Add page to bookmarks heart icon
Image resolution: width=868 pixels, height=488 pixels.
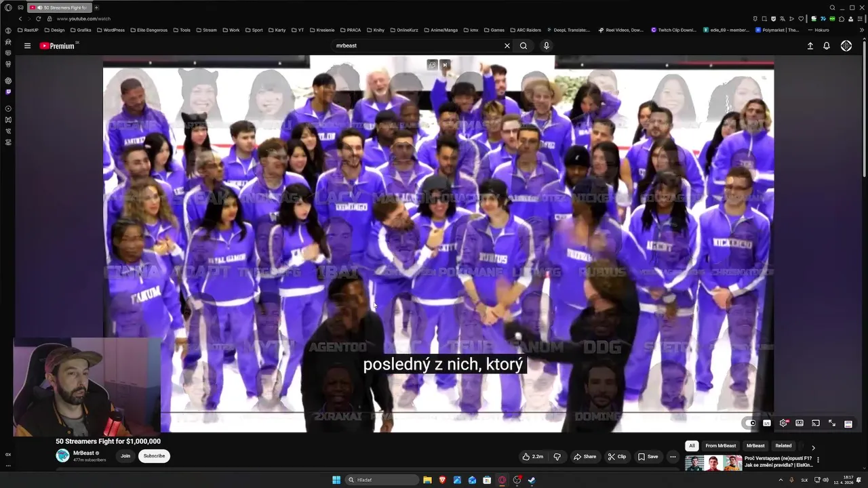[801, 19]
